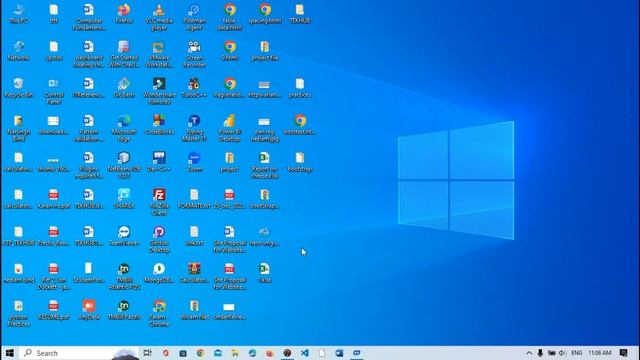
Task: Open the Recycle Bin icon
Action: point(18,88)
